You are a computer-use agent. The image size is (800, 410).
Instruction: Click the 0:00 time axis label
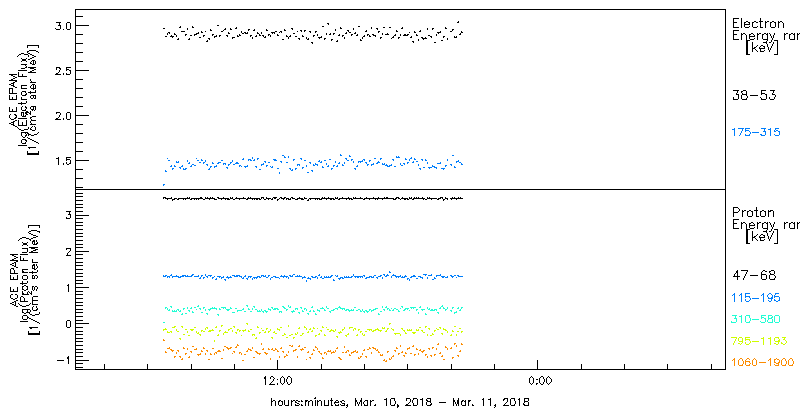pos(538,381)
